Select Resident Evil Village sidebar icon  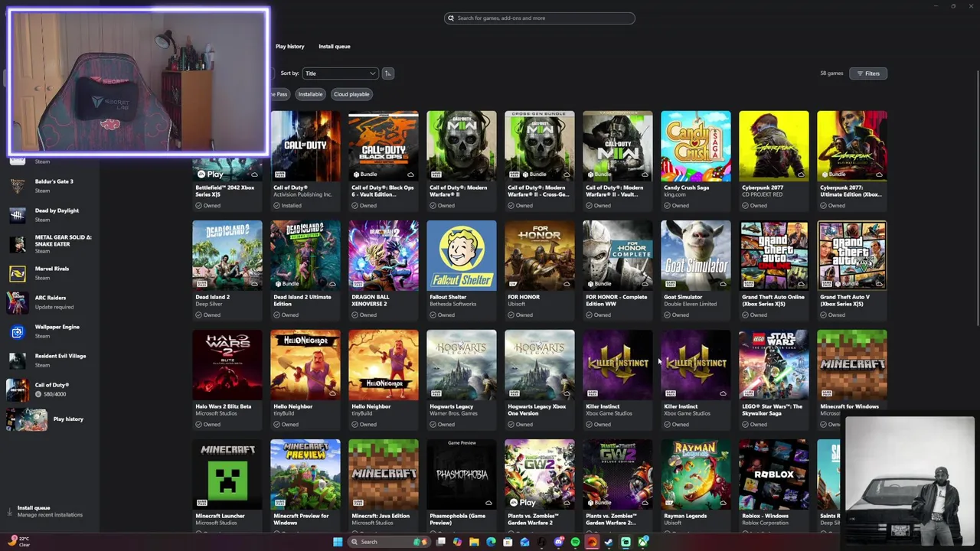tap(17, 360)
